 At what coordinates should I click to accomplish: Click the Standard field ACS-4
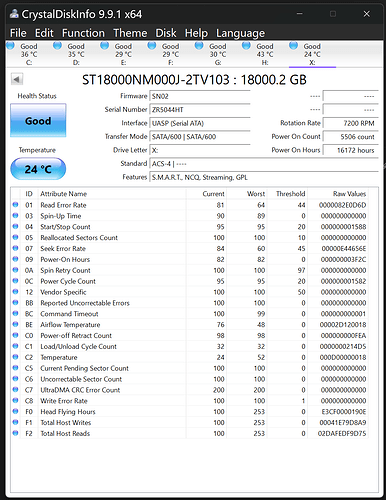(264, 164)
